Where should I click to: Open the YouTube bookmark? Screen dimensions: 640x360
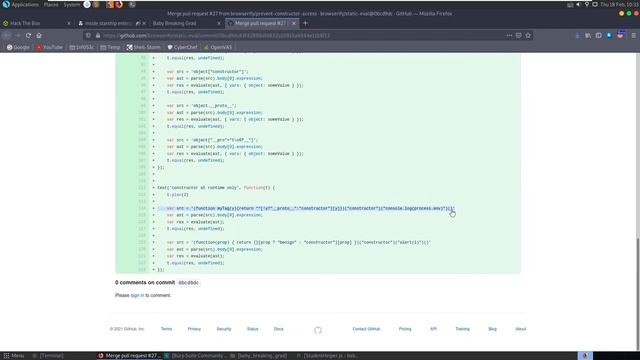(49, 47)
